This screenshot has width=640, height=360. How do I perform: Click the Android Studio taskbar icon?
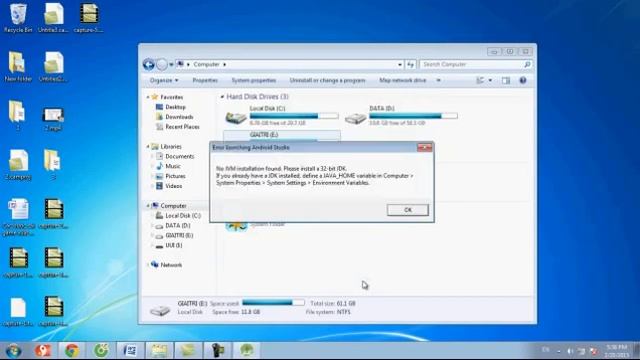247,351
